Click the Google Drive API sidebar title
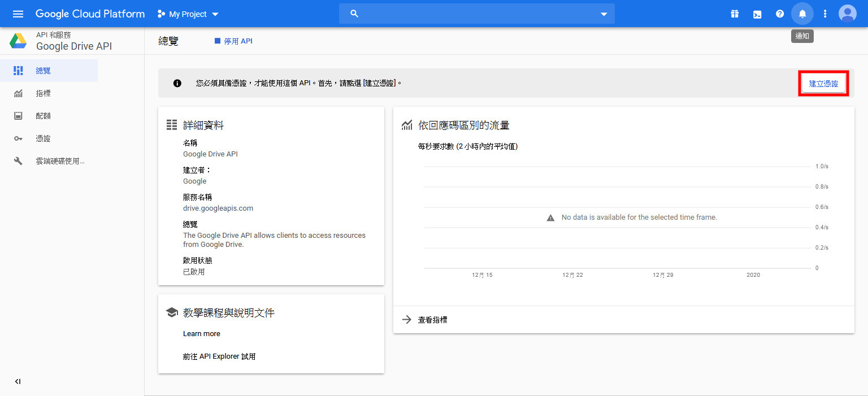The width and height of the screenshot is (868, 396). 74,46
